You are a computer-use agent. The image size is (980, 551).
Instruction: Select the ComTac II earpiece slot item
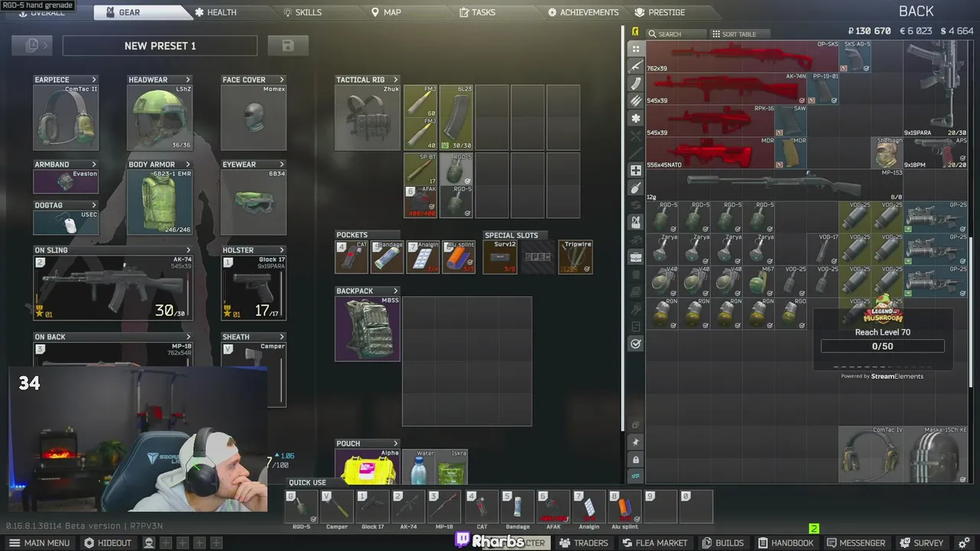[x=66, y=117]
